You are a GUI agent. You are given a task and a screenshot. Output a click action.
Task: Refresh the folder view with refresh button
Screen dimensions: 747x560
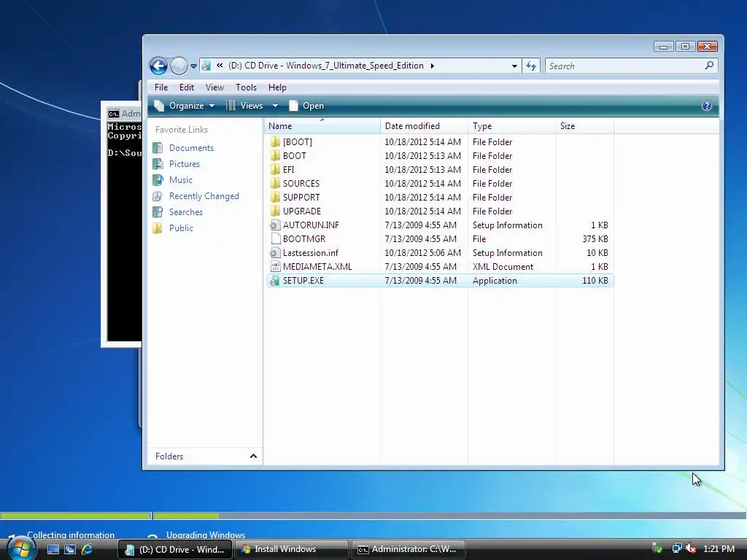(x=531, y=66)
